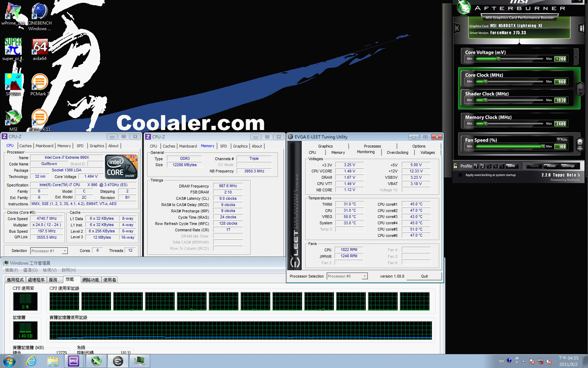588x368 pixels.
Task: Open E-LEET Processes tab
Action: tap(372, 146)
